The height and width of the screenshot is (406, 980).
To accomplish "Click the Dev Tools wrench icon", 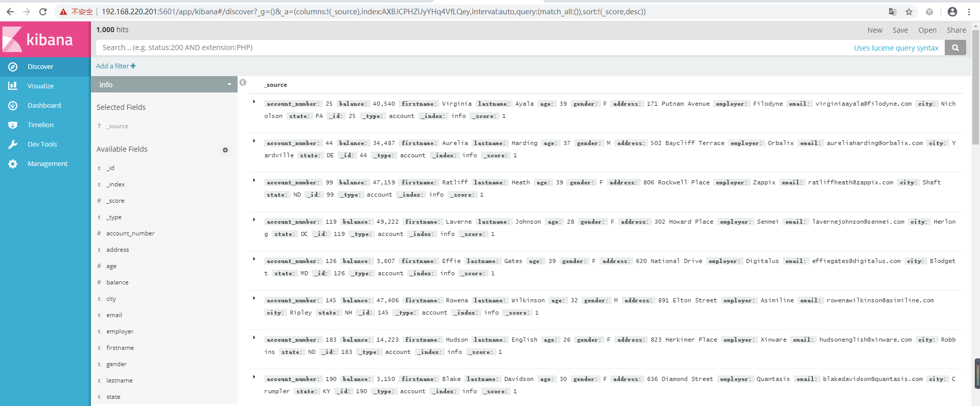I will tap(13, 145).
